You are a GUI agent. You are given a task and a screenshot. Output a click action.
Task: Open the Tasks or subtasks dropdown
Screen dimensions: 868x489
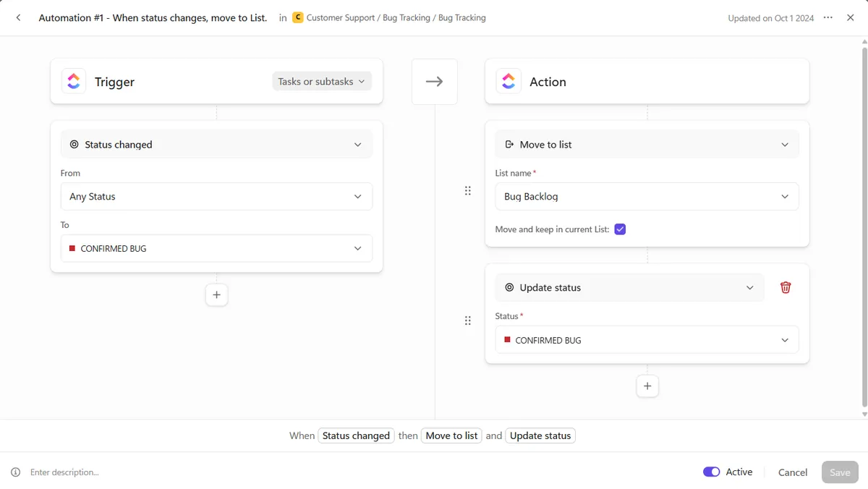322,81
